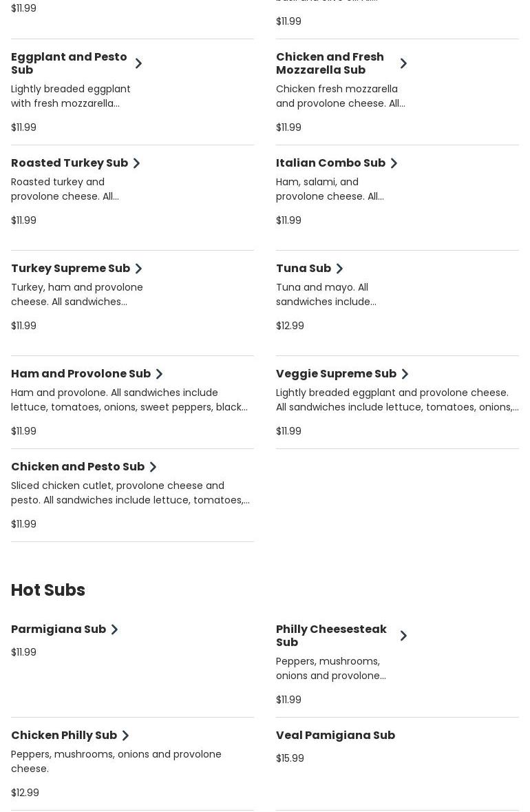Select the Roasted Turkey Sub title
Screen dimensions: 530x812
[70, 163]
